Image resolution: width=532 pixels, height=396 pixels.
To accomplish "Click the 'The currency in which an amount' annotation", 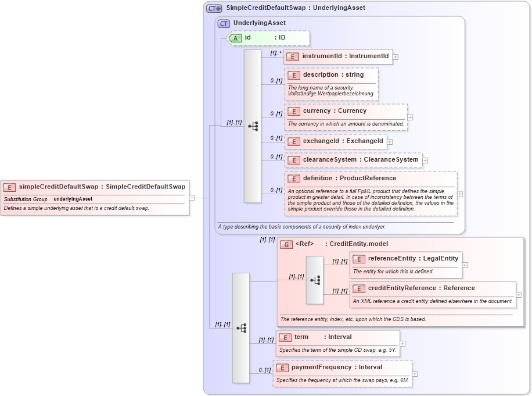I will coord(346,124).
